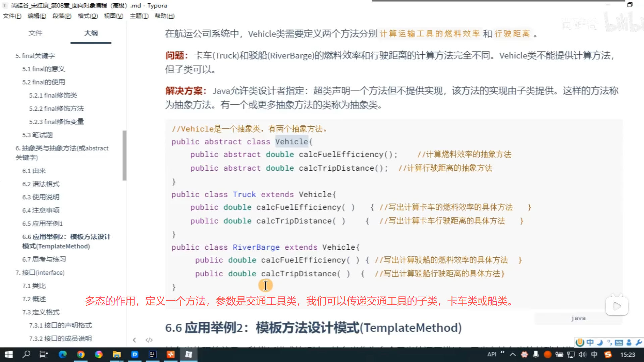This screenshot has width=644, height=362.
Task: Switch to source code mode
Action: pyautogui.click(x=149, y=340)
